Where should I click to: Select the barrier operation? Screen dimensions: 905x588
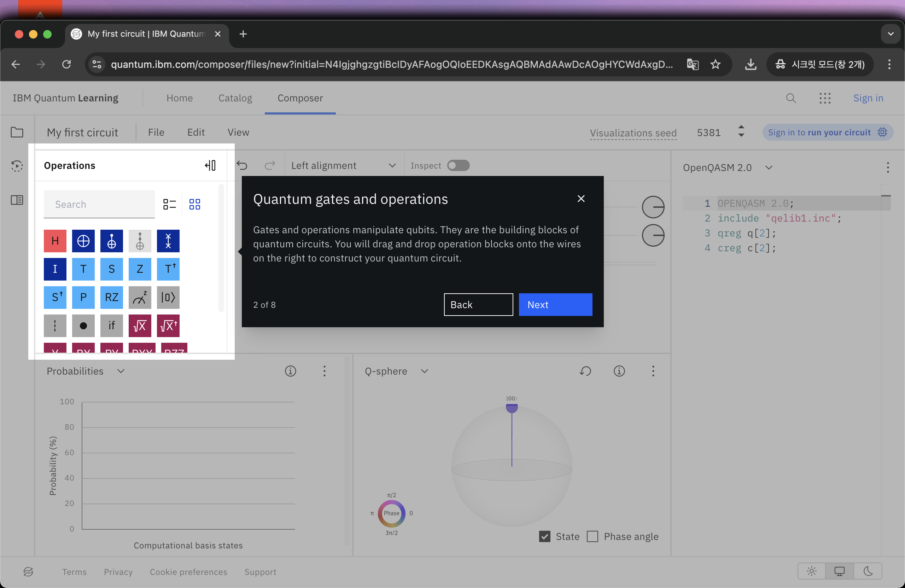click(x=55, y=326)
